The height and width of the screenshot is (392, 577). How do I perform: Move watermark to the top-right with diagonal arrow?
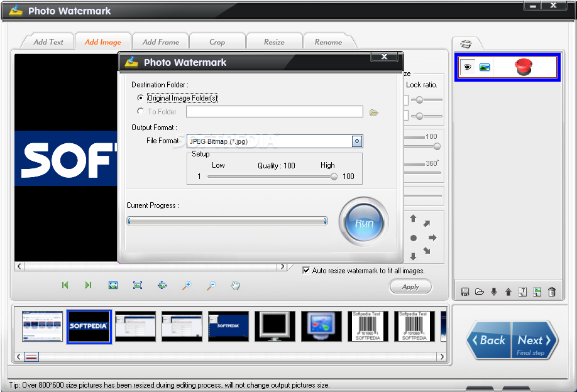pyautogui.click(x=427, y=224)
